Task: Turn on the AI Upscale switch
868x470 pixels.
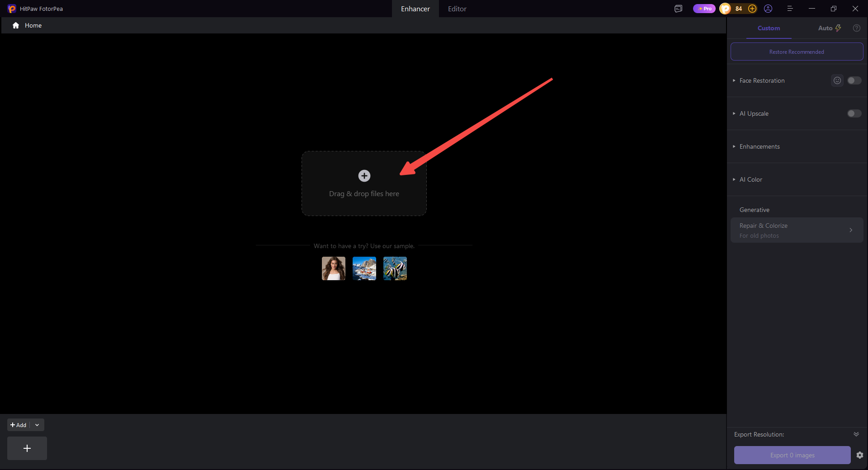Action: pyautogui.click(x=854, y=113)
